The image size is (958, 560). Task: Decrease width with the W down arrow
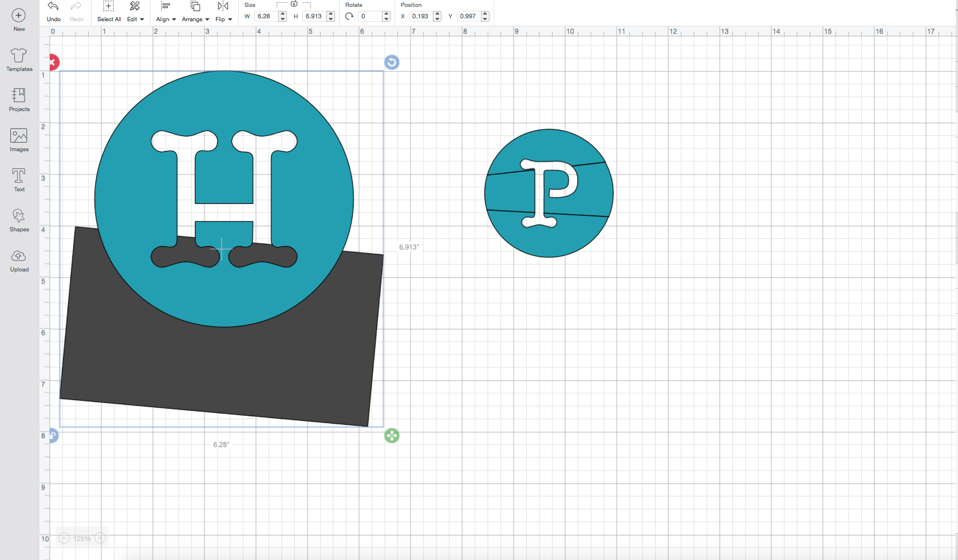click(x=282, y=19)
